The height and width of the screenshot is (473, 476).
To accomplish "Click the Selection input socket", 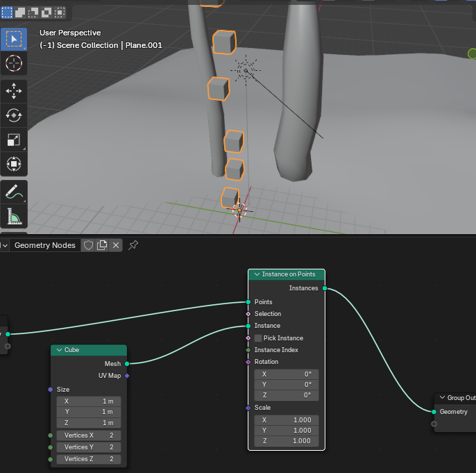I will (248, 314).
